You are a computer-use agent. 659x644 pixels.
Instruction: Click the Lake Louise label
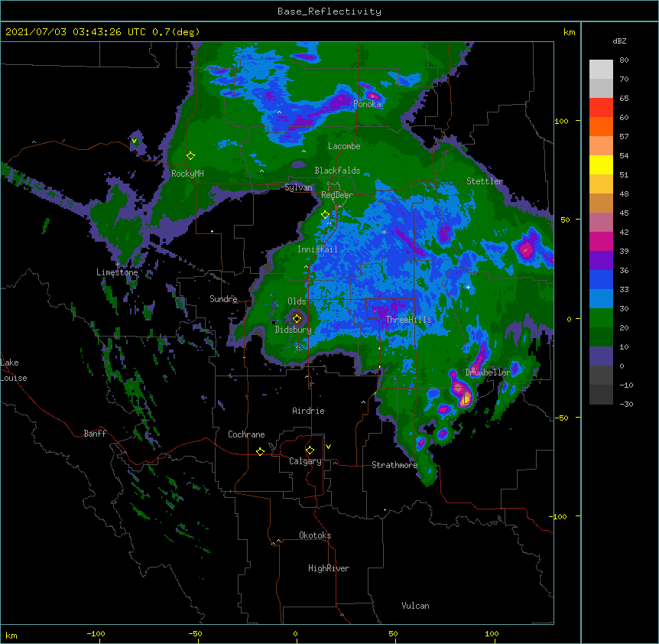point(14,370)
